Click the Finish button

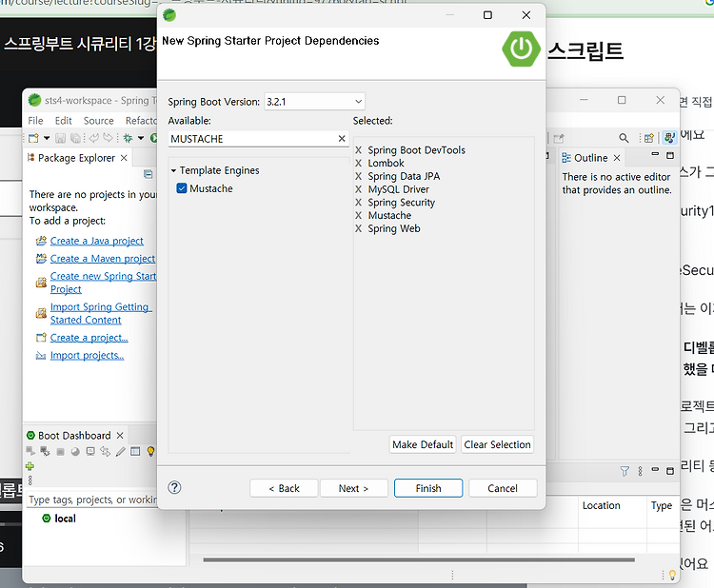tap(428, 488)
